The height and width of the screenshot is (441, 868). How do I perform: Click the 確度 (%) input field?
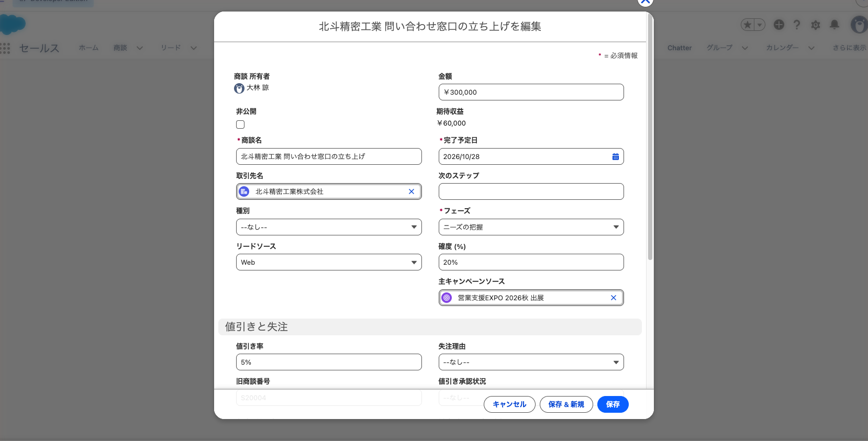tap(531, 262)
